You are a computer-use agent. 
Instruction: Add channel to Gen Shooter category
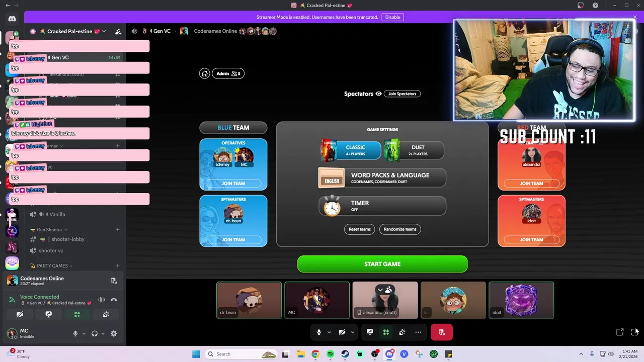118,230
